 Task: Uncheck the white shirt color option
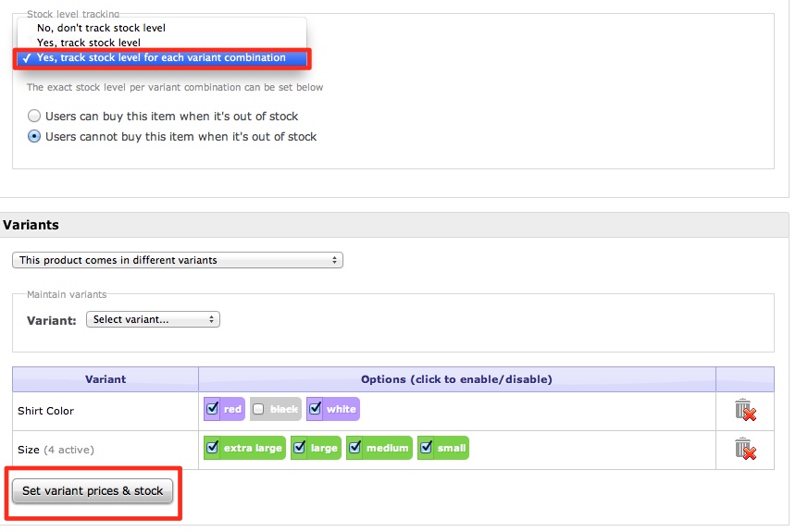coord(316,408)
